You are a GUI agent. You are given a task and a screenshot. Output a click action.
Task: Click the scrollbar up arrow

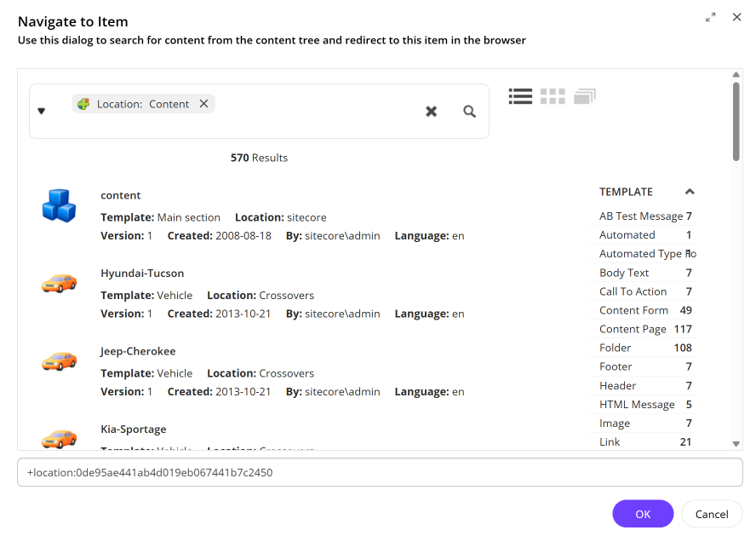tap(736, 74)
